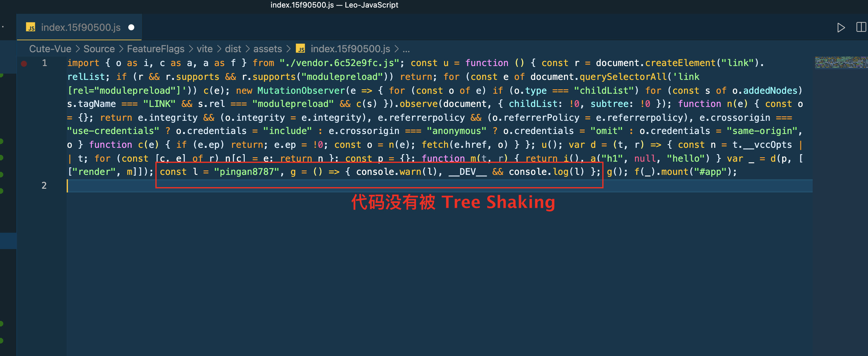Click the JS file icon in the tab
Image resolution: width=868 pixels, height=356 pixels.
[31, 28]
